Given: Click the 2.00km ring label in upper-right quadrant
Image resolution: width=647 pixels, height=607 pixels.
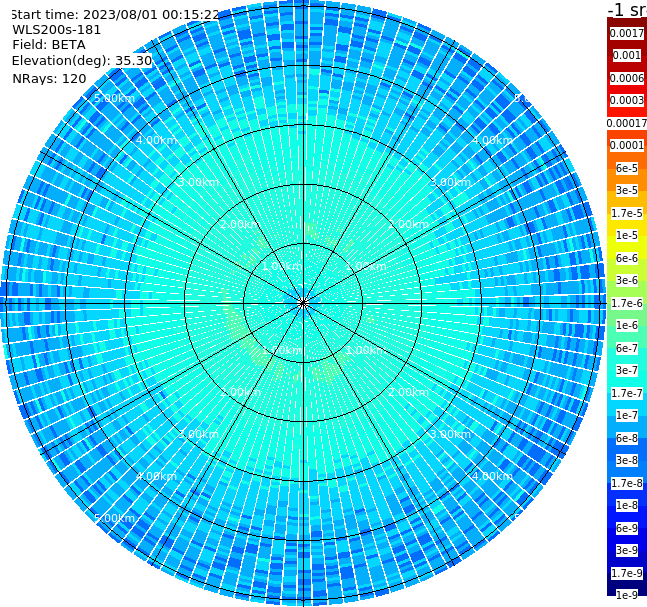Looking at the screenshot, I should coord(408,224).
